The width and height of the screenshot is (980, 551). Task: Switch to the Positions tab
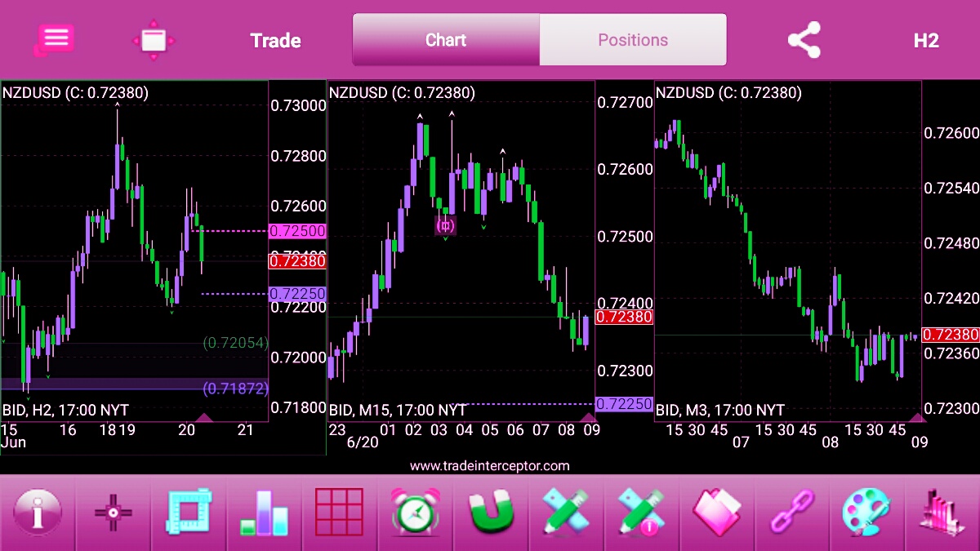pos(633,39)
